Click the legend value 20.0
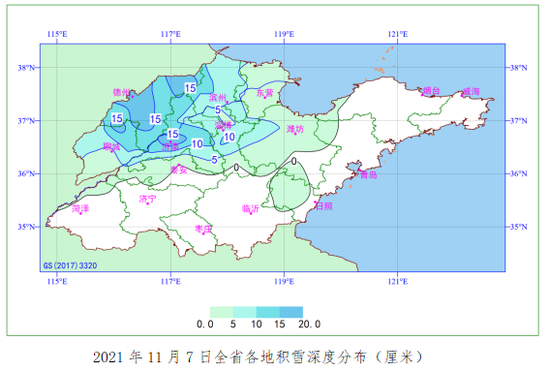 [x=309, y=324]
